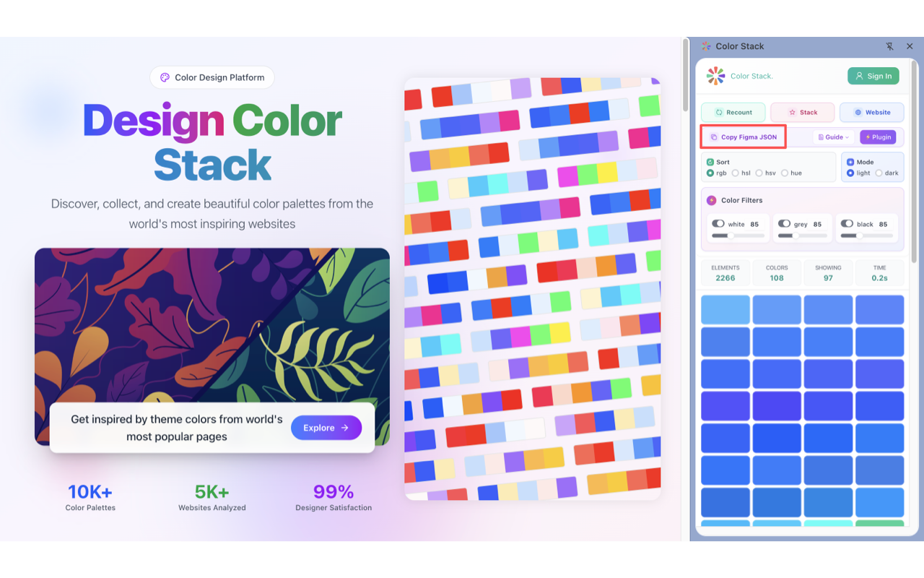
Task: Click the Color Filters lightning icon
Action: coord(712,200)
